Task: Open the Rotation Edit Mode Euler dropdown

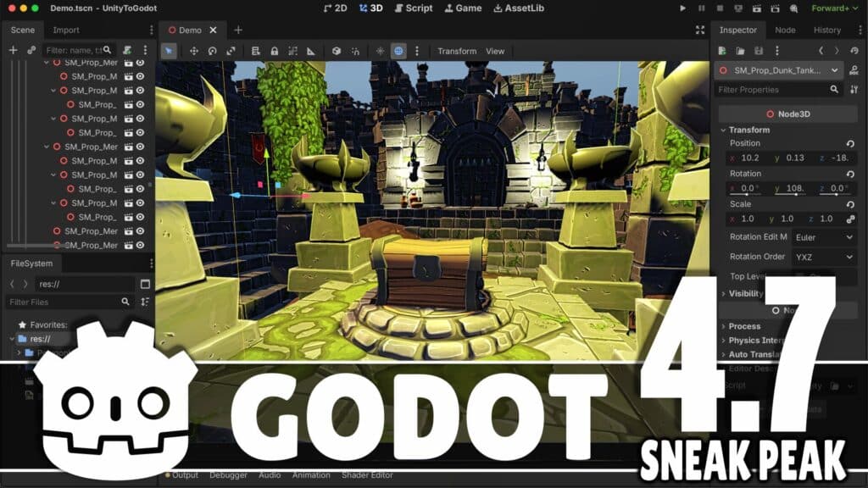Action: (x=825, y=236)
